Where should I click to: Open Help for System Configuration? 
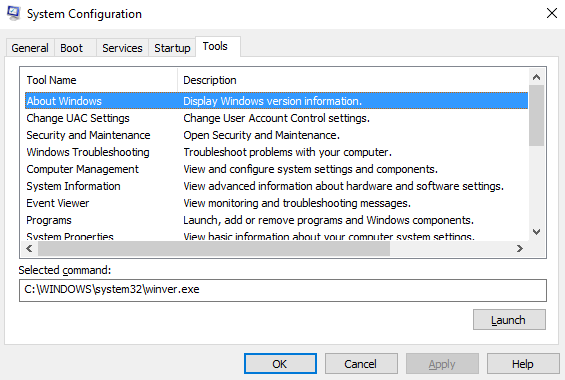point(523,364)
